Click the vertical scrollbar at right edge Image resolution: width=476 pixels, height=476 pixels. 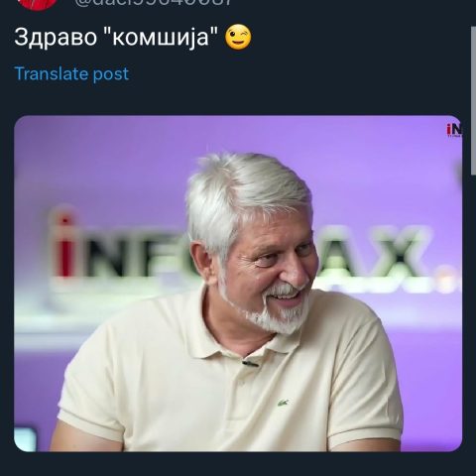pos(473,101)
